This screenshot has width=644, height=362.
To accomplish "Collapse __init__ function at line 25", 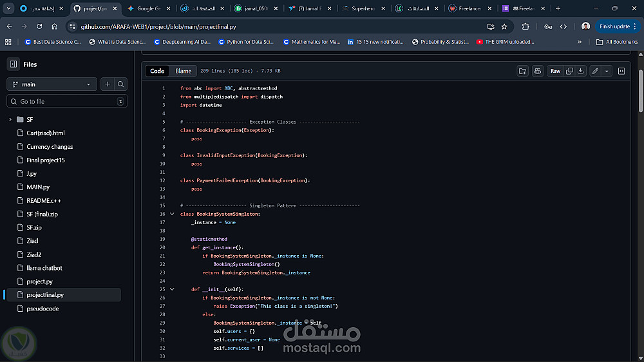I will (x=172, y=289).
